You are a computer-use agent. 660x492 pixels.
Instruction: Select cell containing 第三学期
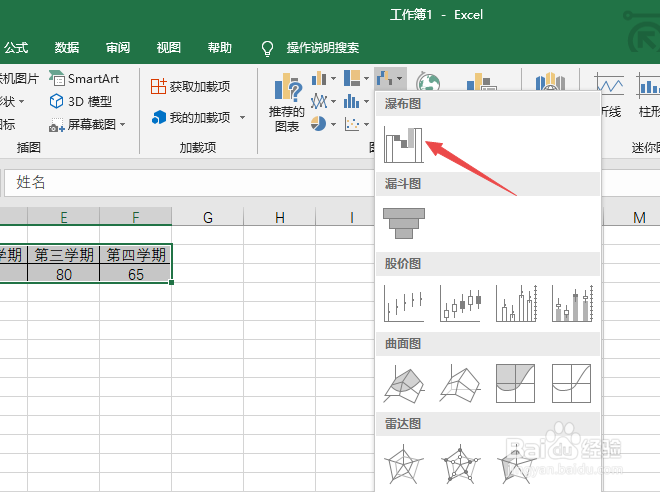click(x=64, y=255)
